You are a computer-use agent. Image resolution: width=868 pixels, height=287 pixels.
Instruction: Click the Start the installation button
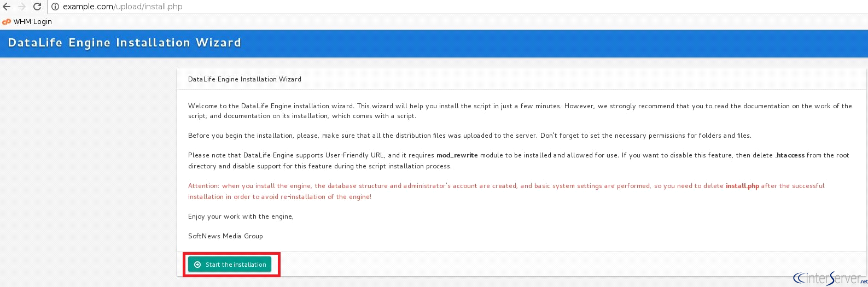230,265
